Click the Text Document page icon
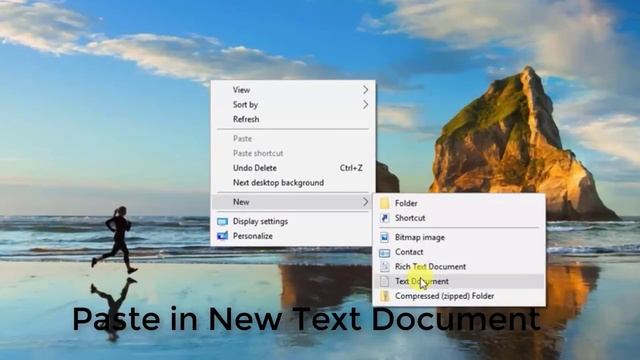This screenshot has height=360, width=640. pyautogui.click(x=384, y=281)
